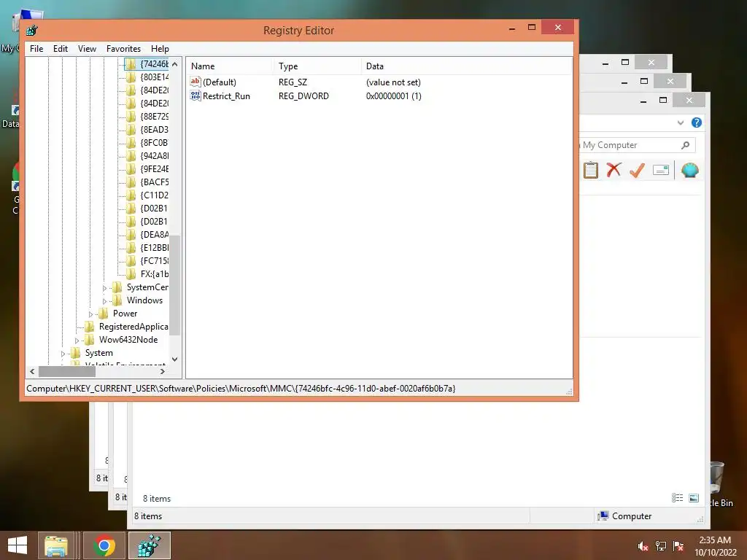
Task: Open the Edit menu
Action: pos(60,49)
